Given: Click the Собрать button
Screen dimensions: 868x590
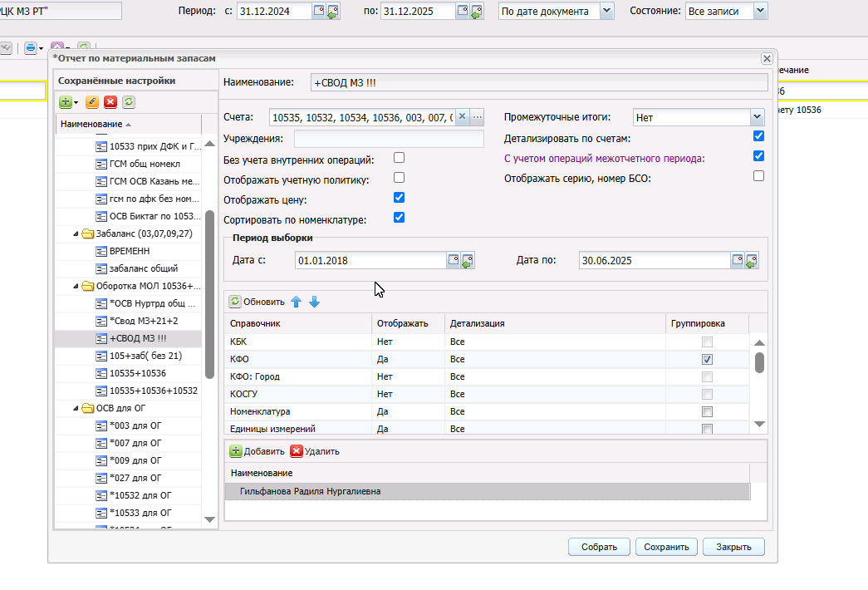Looking at the screenshot, I should 599,547.
